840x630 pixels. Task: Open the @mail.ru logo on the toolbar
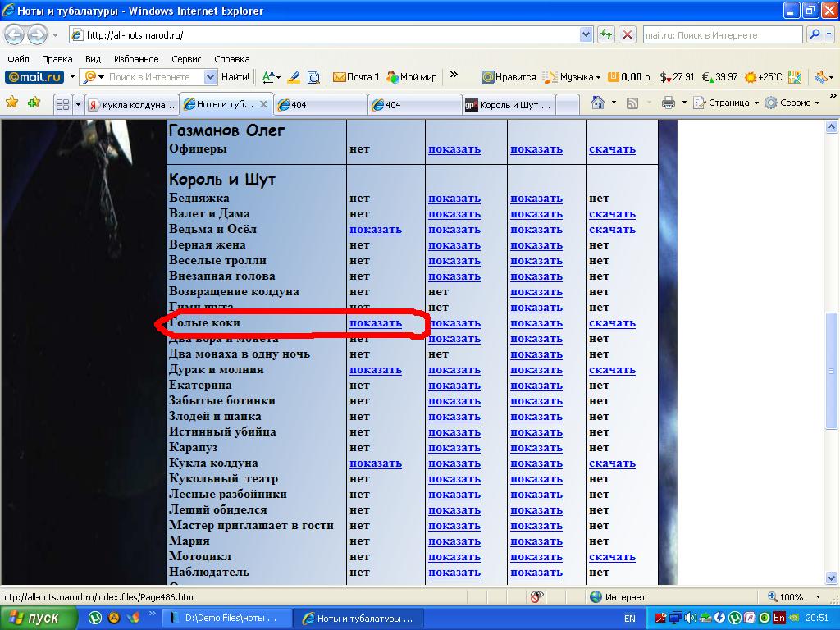coord(34,77)
